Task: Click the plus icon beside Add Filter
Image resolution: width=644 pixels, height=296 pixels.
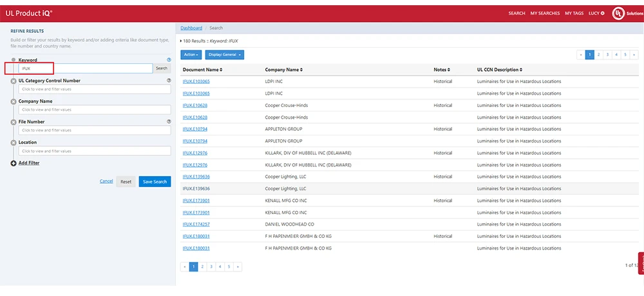Action: click(x=14, y=163)
